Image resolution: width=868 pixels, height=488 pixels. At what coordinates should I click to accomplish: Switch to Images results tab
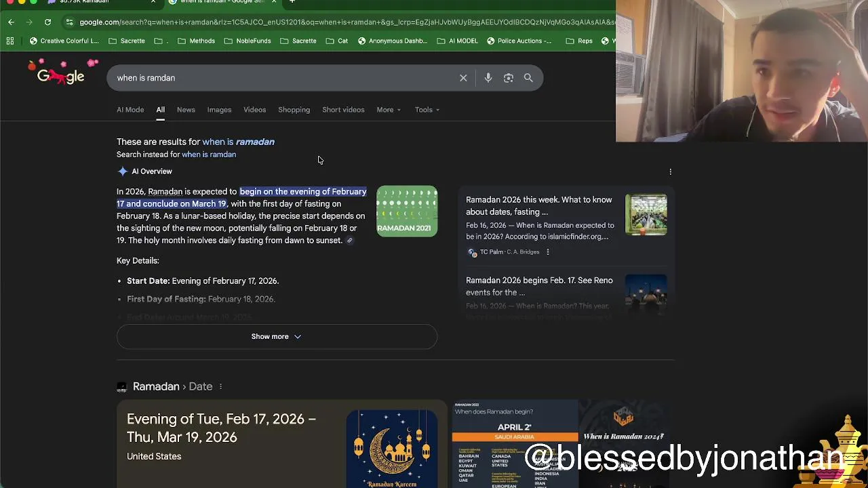(219, 110)
